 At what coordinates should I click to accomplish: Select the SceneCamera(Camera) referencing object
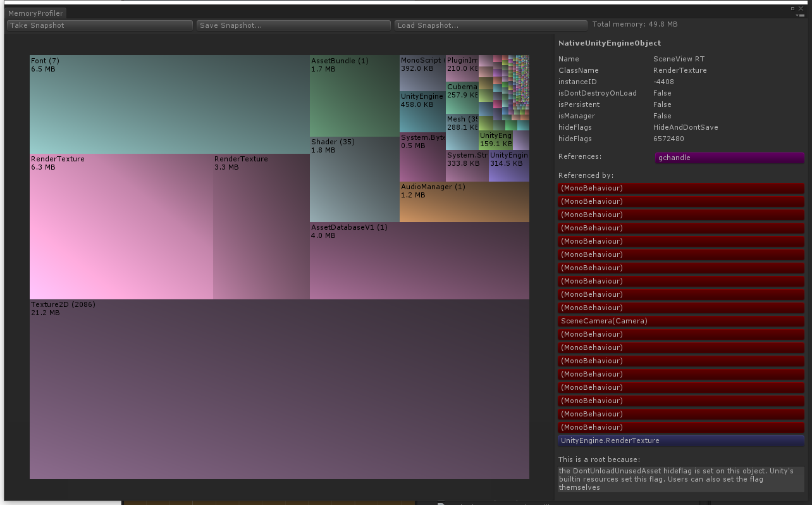tap(680, 321)
